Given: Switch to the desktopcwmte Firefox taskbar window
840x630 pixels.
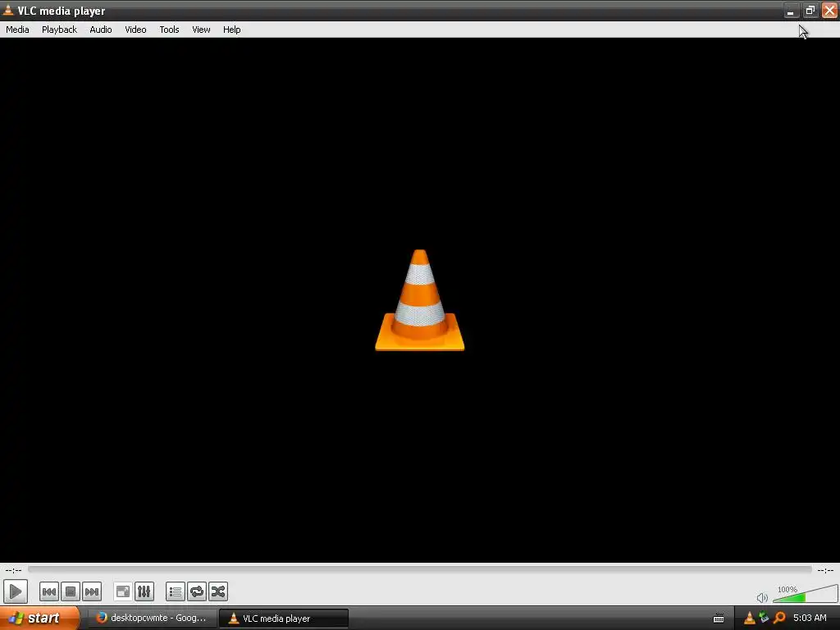Looking at the screenshot, I should pyautogui.click(x=152, y=619).
